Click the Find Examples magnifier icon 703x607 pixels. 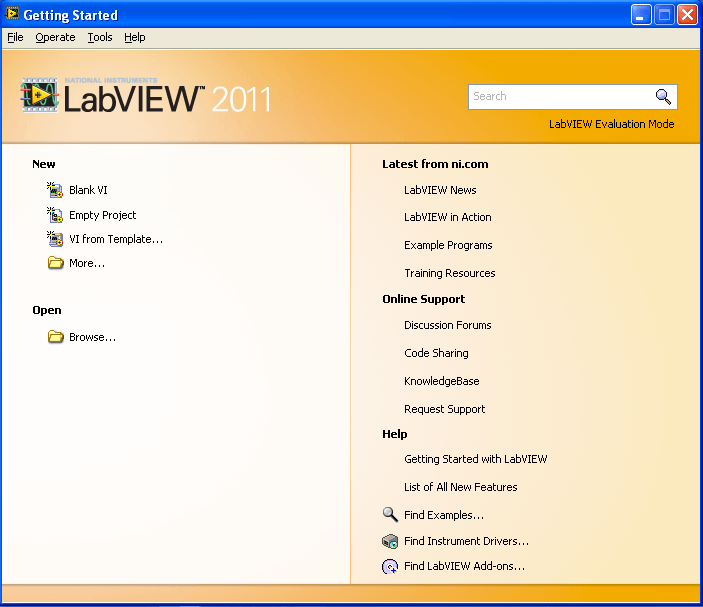pyautogui.click(x=390, y=515)
